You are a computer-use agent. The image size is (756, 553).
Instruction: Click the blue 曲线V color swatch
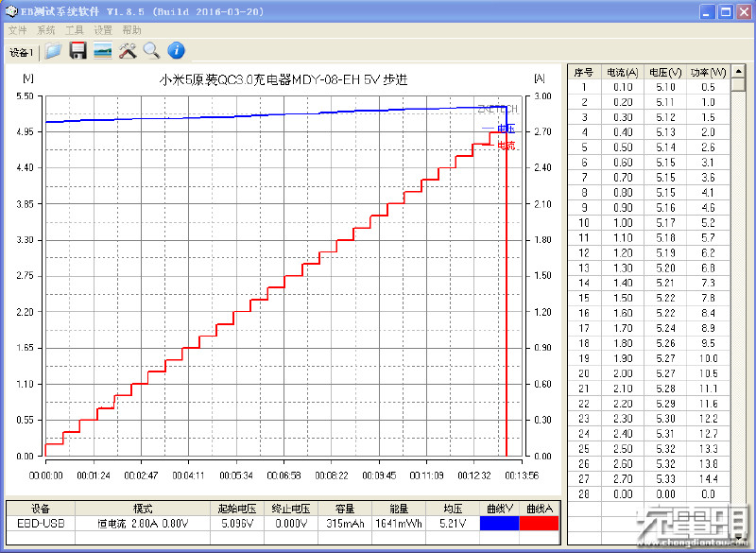click(499, 522)
